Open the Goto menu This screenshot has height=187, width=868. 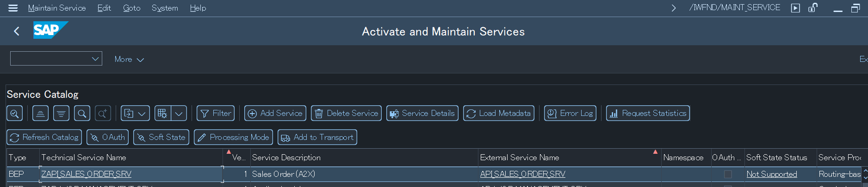pyautogui.click(x=132, y=8)
